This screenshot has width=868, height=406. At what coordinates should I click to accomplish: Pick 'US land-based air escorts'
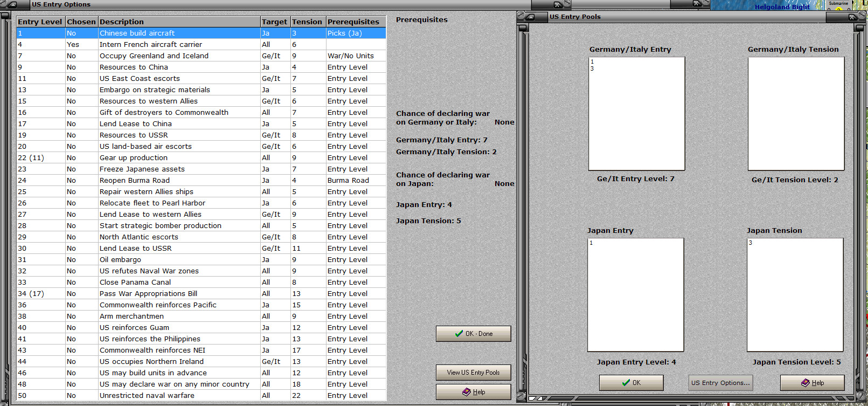pyautogui.click(x=202, y=146)
